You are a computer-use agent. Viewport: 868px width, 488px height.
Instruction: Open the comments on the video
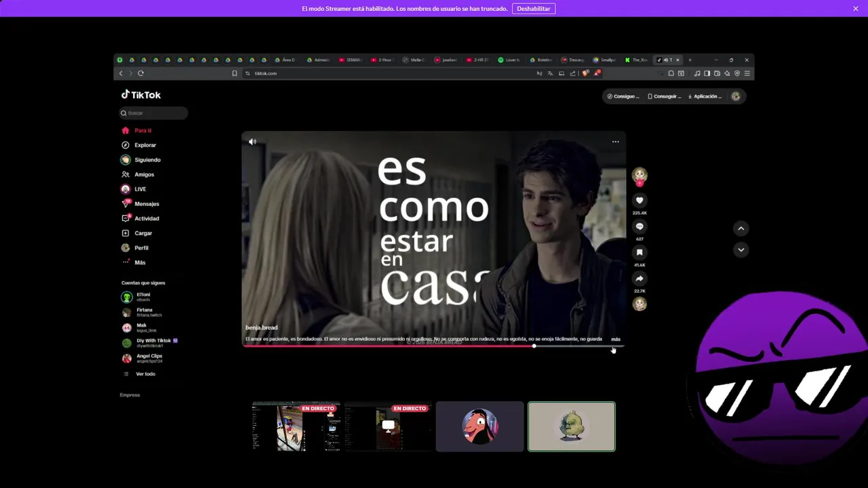(x=639, y=226)
